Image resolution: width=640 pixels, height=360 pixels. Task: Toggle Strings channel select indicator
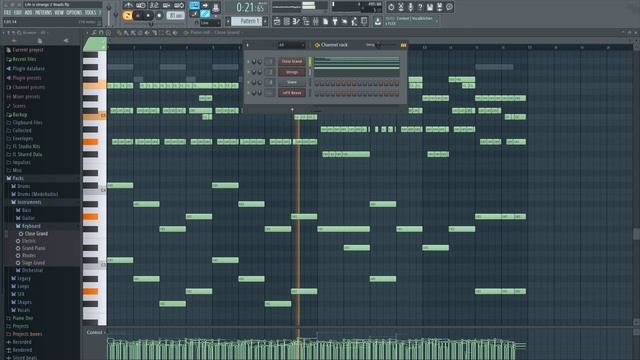pyautogui.click(x=310, y=72)
